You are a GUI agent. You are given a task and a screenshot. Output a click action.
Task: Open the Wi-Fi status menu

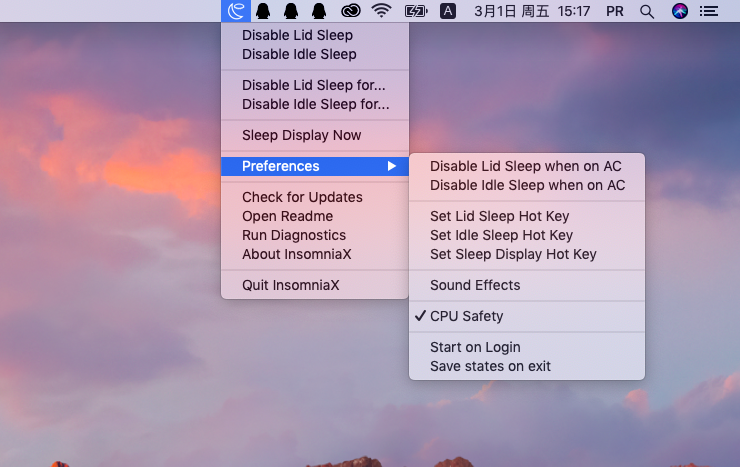pos(381,11)
